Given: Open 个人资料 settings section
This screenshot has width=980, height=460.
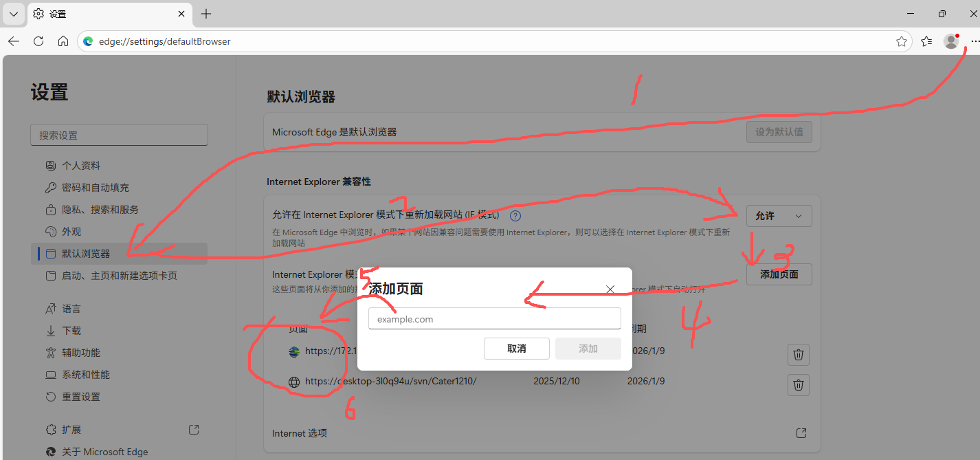Looking at the screenshot, I should [119, 166].
